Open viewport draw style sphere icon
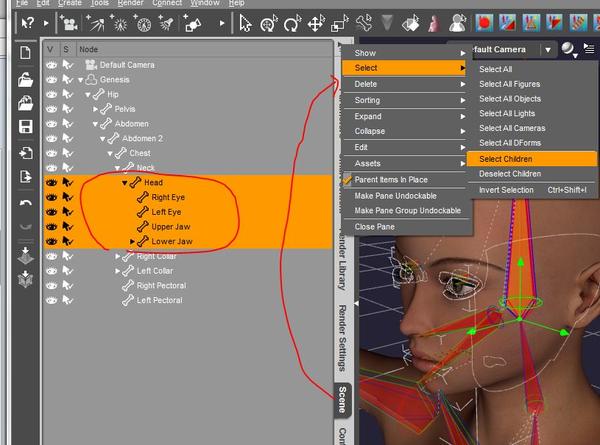Image resolution: width=600 pixels, height=445 pixels. pos(569,50)
